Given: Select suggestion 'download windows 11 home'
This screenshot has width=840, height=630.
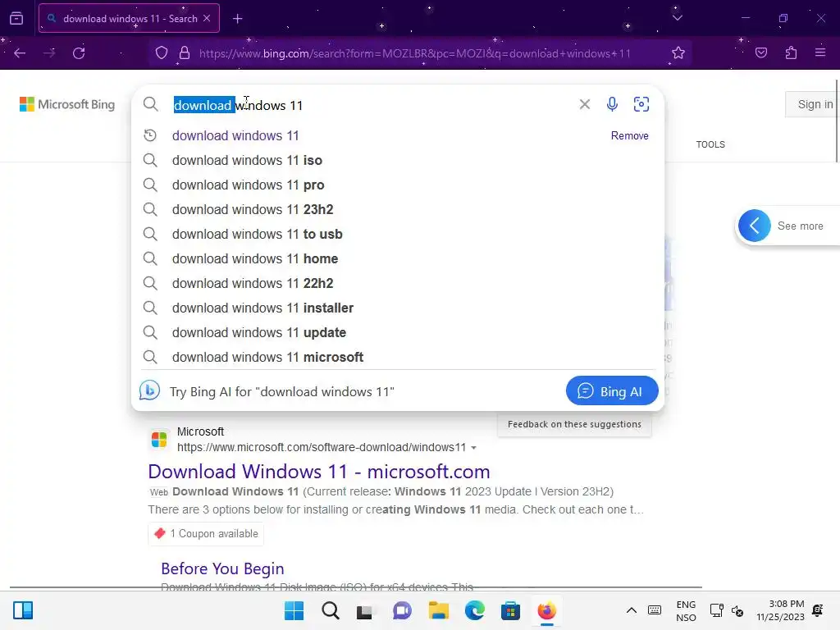Looking at the screenshot, I should point(398,258).
